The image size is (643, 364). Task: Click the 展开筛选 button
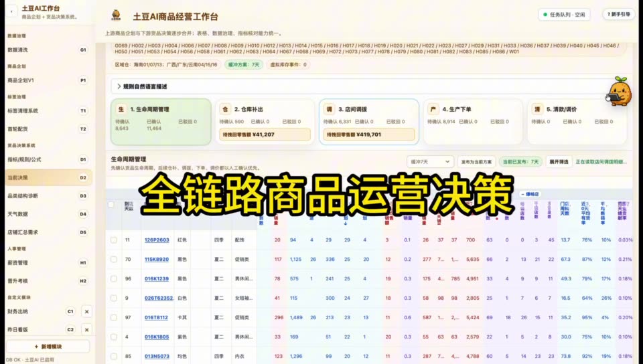click(x=559, y=162)
